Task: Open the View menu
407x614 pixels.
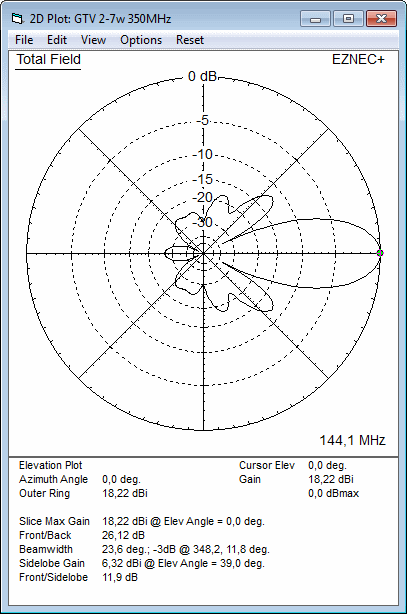Action: point(93,40)
